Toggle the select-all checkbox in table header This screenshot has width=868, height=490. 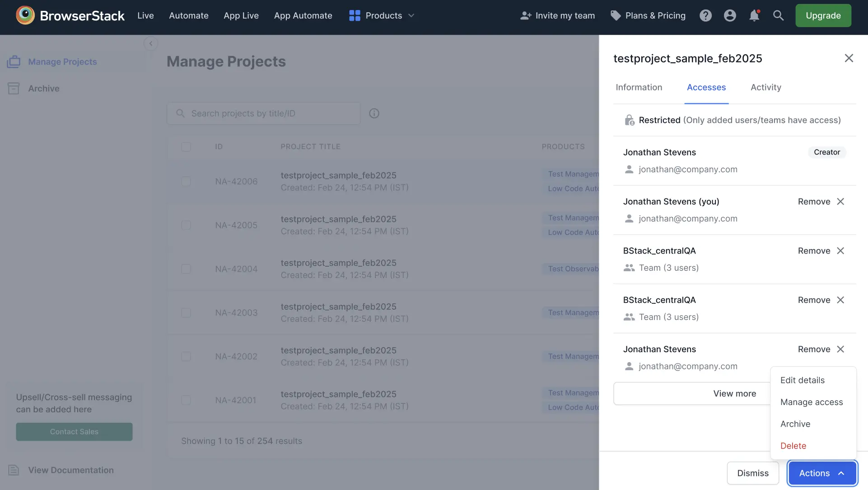coord(186,147)
